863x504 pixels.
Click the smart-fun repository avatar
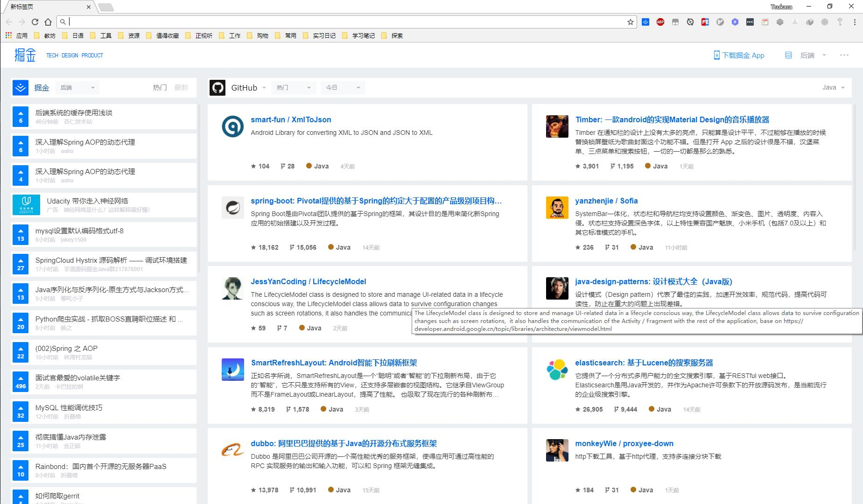[x=233, y=126]
